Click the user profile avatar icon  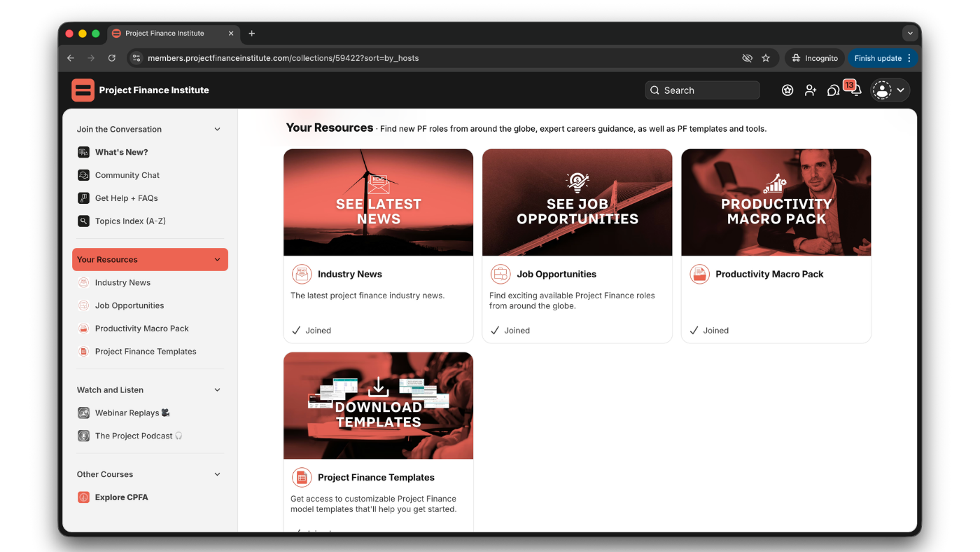click(882, 90)
